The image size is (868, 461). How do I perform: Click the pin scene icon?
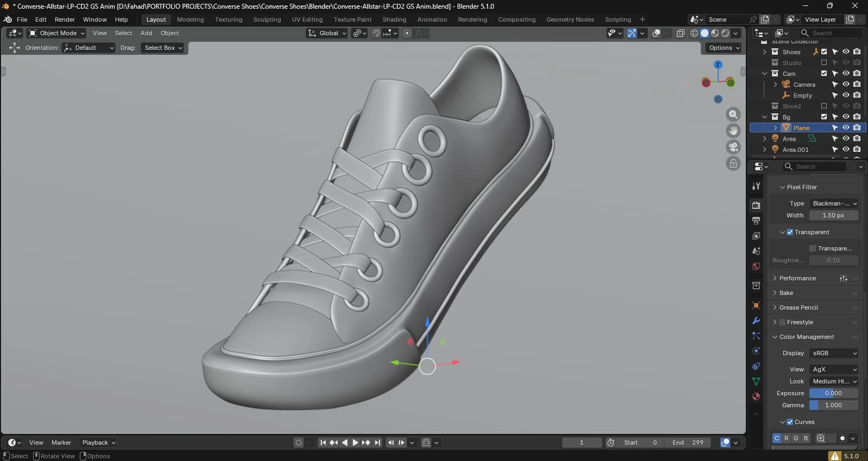click(752, 20)
